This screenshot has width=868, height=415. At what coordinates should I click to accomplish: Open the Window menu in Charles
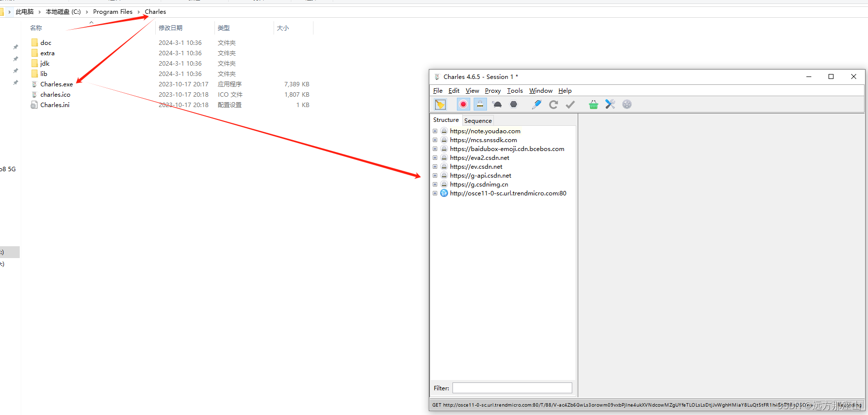pyautogui.click(x=541, y=91)
